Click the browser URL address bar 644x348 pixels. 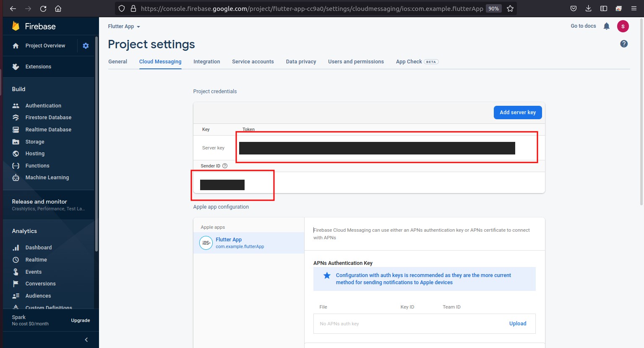[312, 8]
